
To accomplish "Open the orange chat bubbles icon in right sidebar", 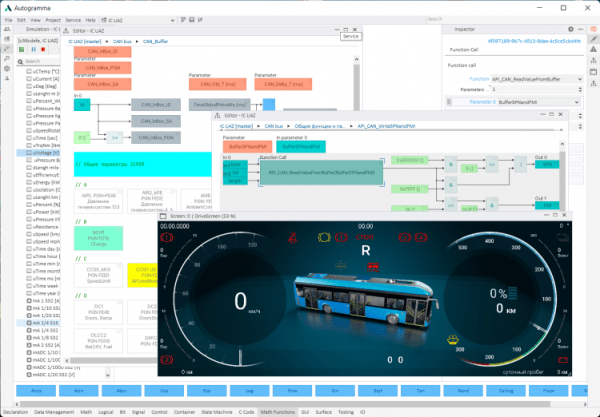I will [x=593, y=29].
